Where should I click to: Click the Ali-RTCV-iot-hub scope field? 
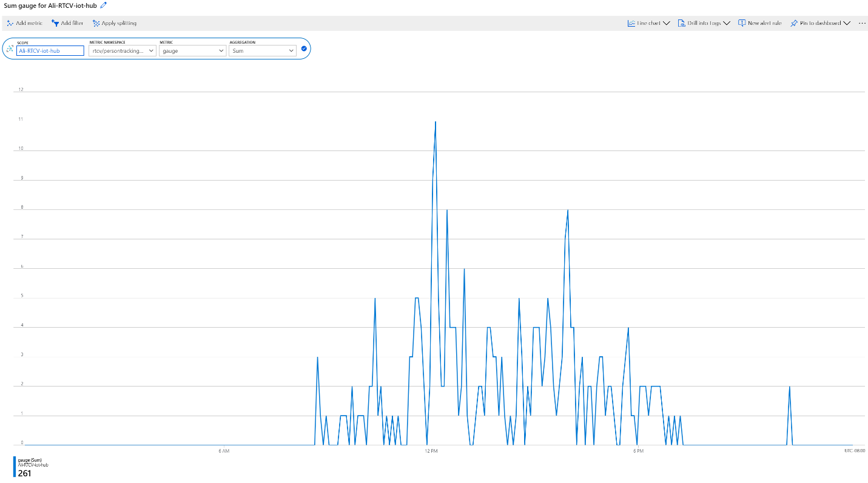[50, 51]
